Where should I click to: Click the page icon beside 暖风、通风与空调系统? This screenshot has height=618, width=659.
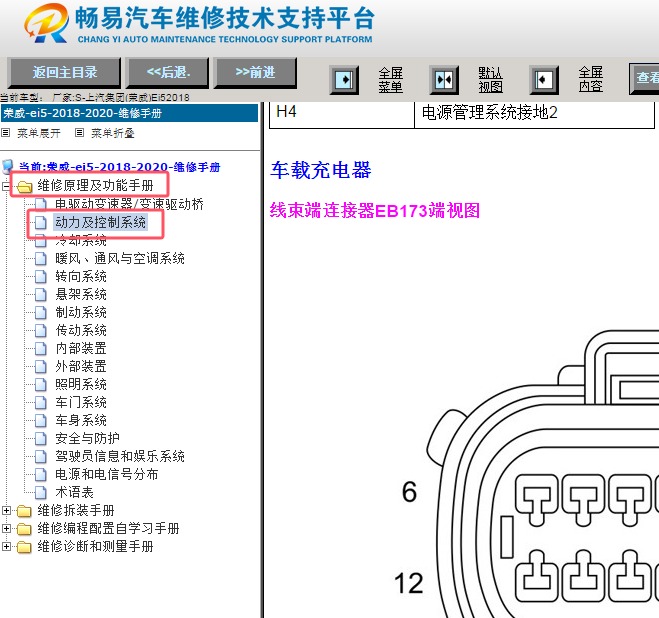[x=40, y=259]
